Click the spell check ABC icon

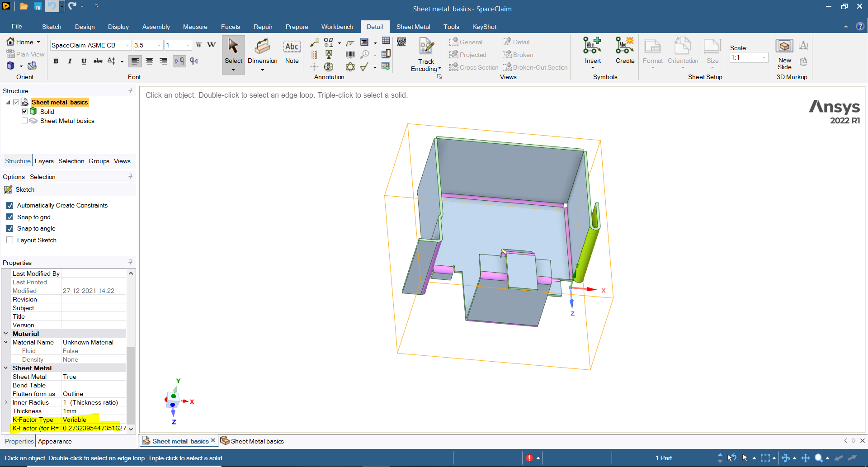coord(401,42)
